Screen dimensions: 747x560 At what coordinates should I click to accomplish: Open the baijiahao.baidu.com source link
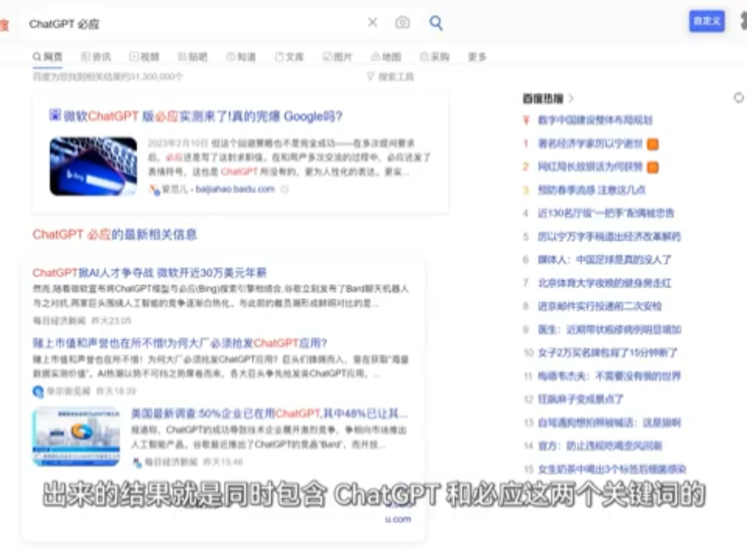235,189
